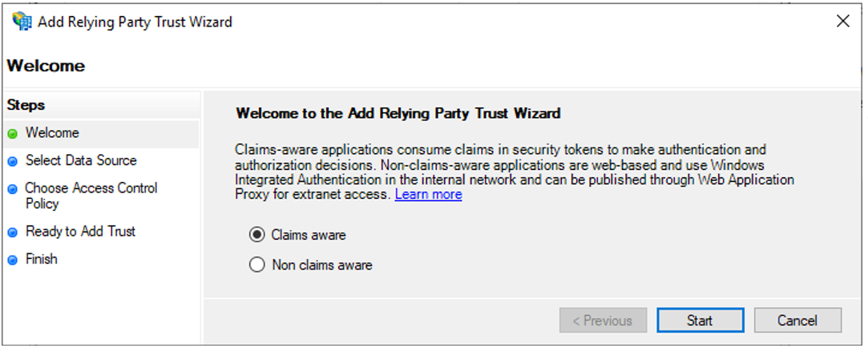
Task: Cancel the wizard
Action: [x=797, y=321]
